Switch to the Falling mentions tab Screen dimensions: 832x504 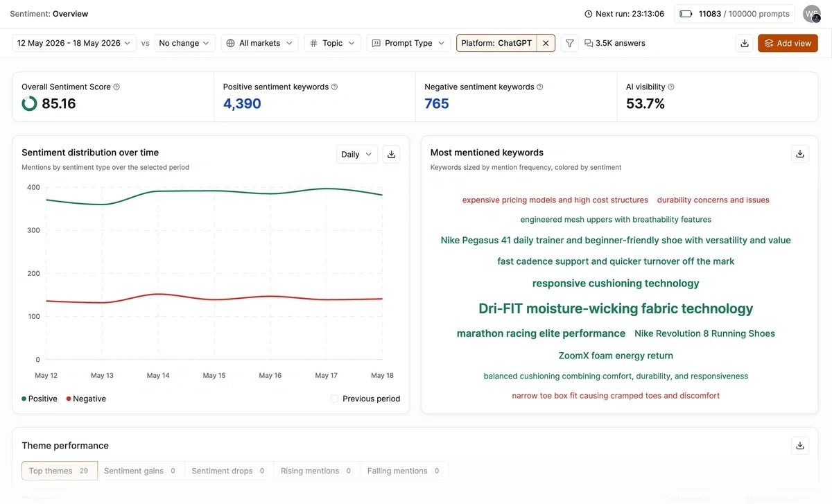coord(404,471)
